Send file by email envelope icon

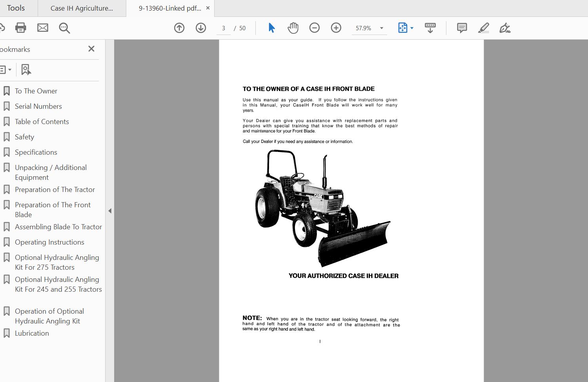43,28
